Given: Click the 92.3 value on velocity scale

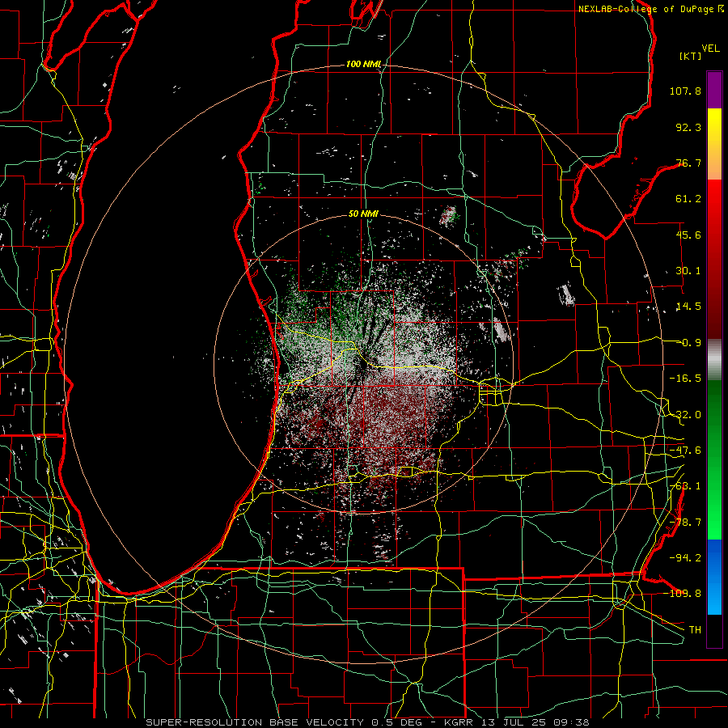Looking at the screenshot, I should point(688,127).
